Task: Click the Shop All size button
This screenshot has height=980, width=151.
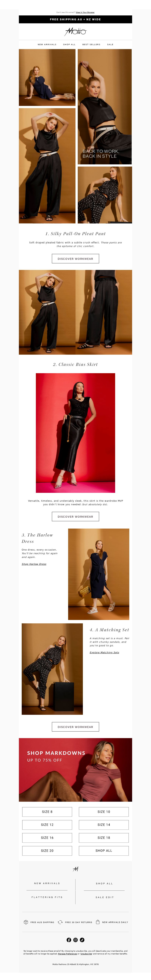Action: coord(104,850)
